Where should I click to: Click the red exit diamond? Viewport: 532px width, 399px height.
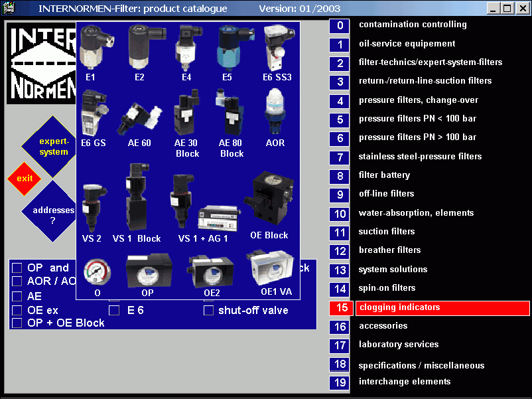click(24, 179)
